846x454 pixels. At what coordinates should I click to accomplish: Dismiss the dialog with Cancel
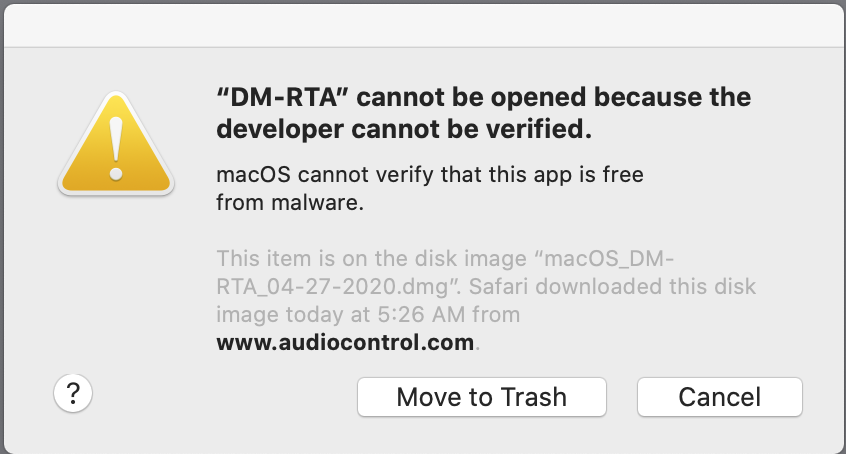720,397
